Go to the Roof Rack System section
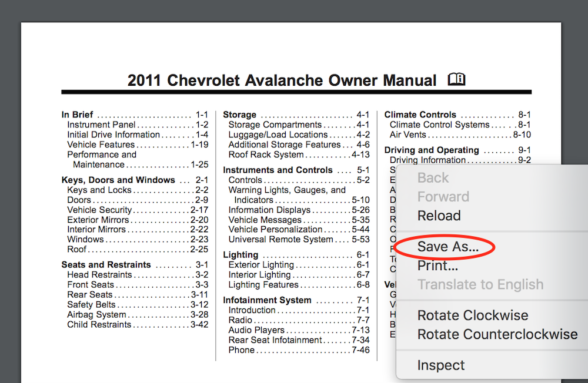Viewport: 588px width, 383px height. 266,155
